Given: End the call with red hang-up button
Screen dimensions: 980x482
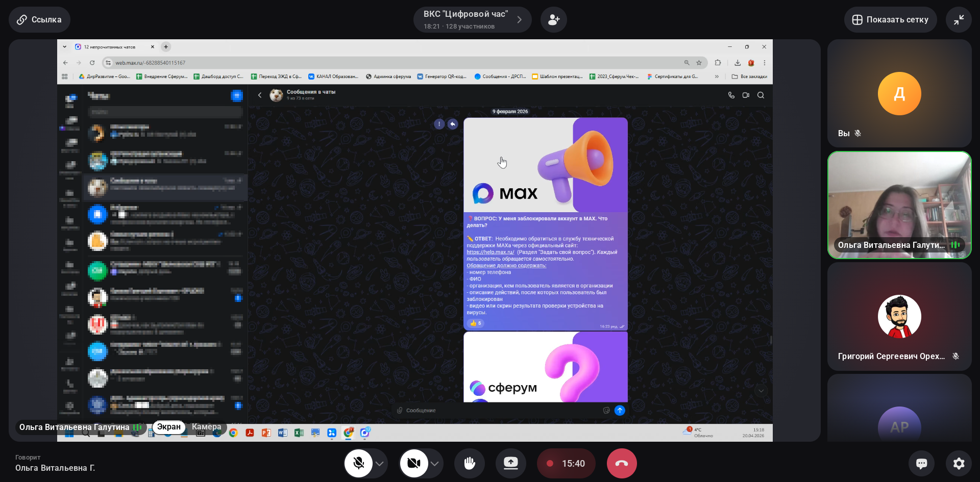Looking at the screenshot, I should point(621,463).
